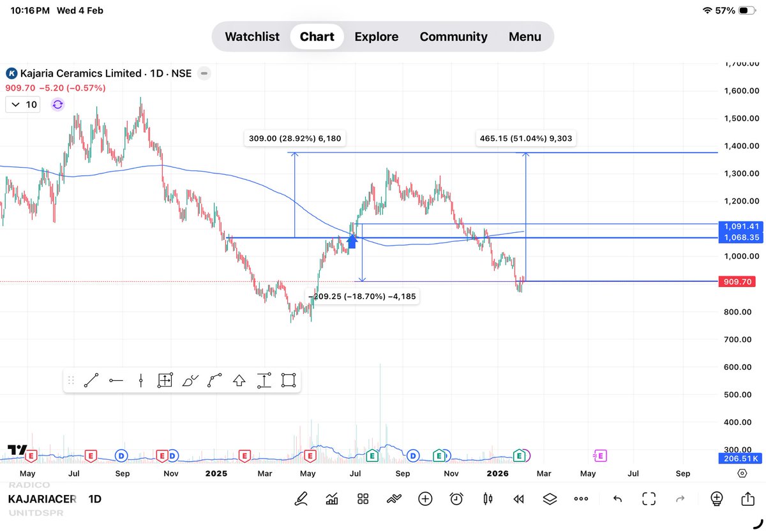Select the brush drawing tool

click(190, 381)
